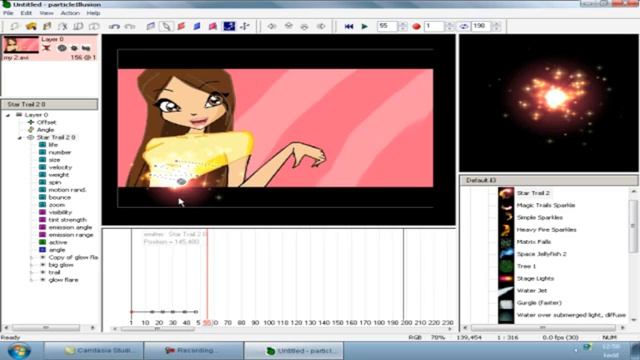The height and width of the screenshot is (360, 640).
Task: Click the rewind to start button
Action: [x=349, y=27]
